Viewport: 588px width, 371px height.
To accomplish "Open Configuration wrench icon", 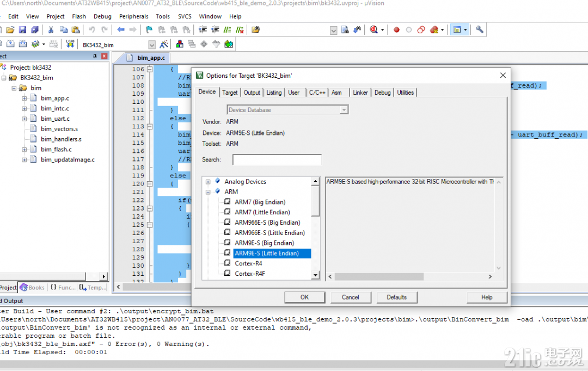I will click(479, 30).
